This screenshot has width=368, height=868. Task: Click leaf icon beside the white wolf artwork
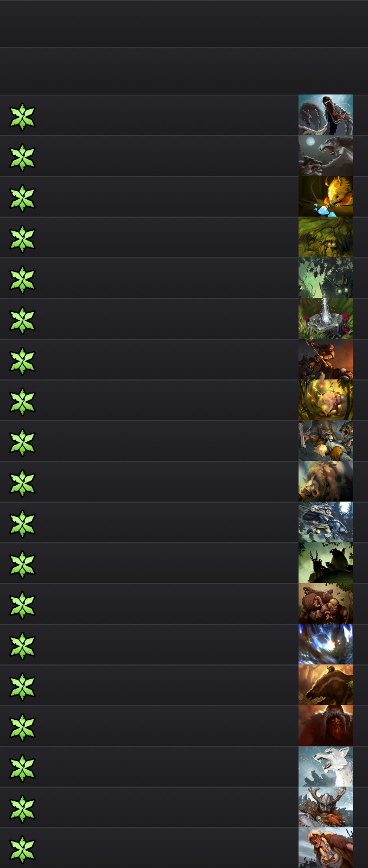22,768
